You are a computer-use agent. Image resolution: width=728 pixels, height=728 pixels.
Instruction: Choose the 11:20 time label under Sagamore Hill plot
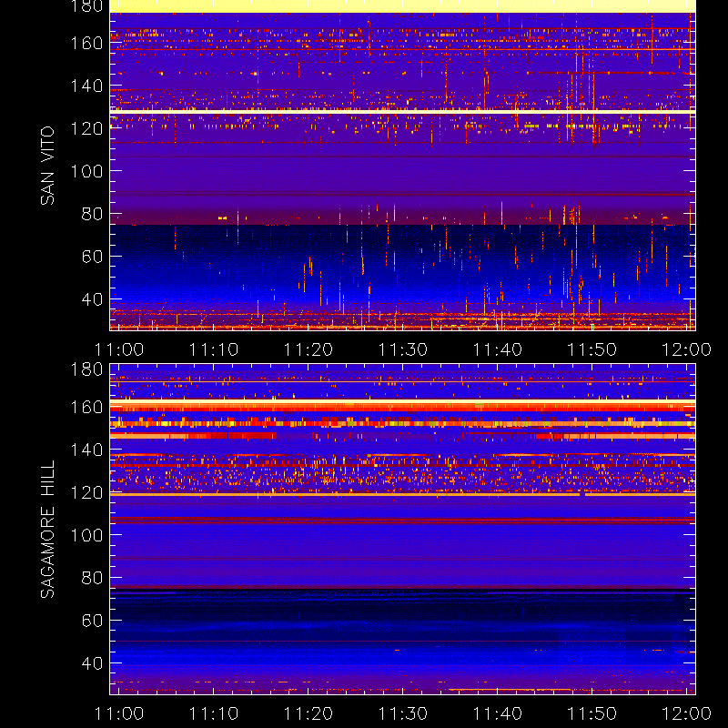pos(308,713)
